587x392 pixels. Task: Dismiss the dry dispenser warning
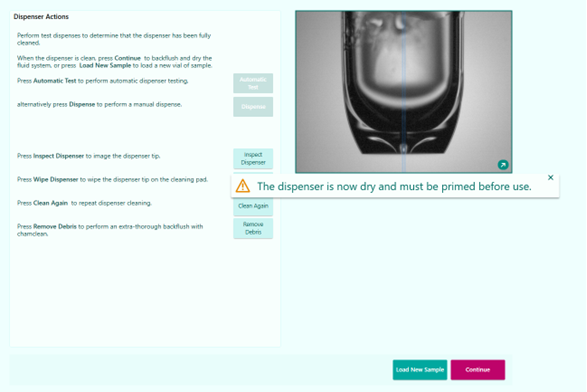[550, 177]
